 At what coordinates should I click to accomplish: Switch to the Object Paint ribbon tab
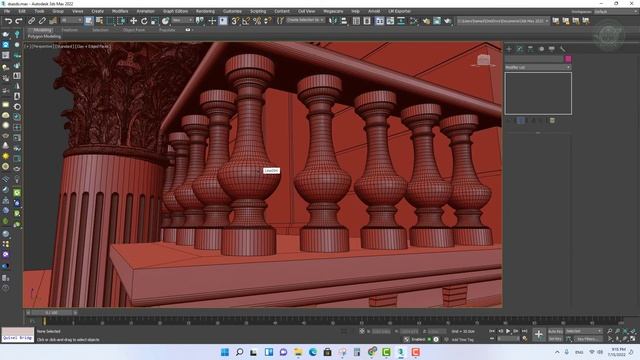pyautogui.click(x=134, y=30)
